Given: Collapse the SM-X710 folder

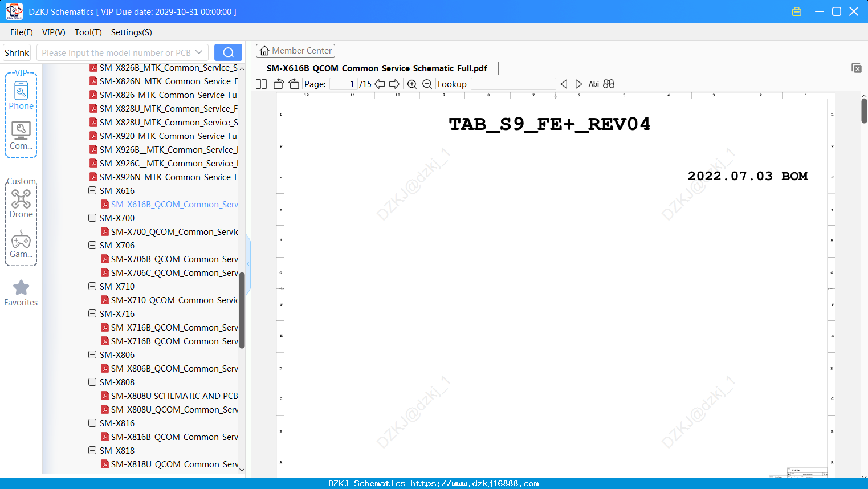Looking at the screenshot, I should pyautogui.click(x=92, y=287).
